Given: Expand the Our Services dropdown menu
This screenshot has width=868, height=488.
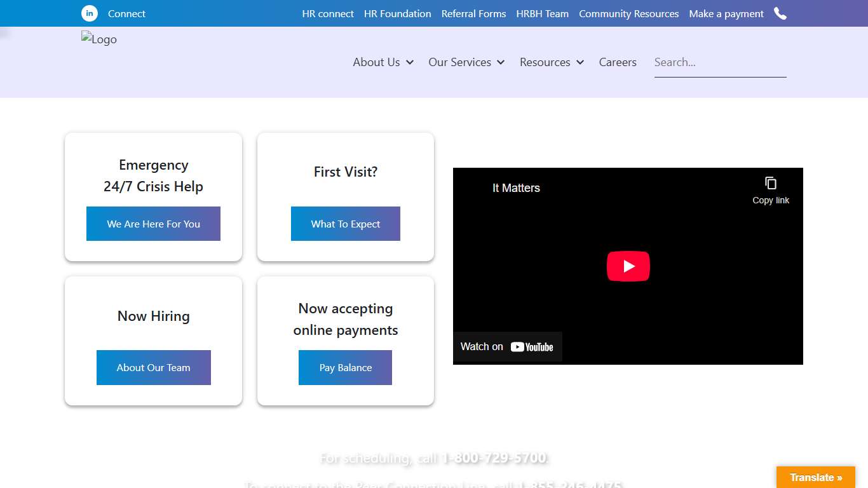Looking at the screenshot, I should point(466,62).
